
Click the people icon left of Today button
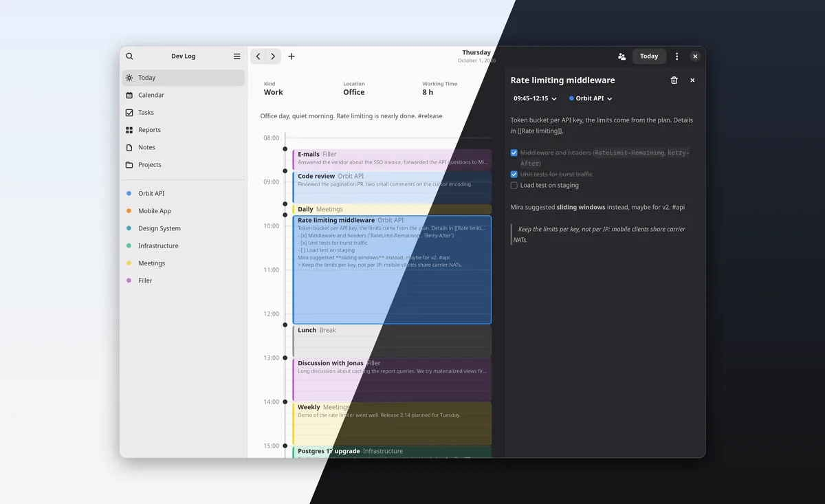(x=621, y=56)
